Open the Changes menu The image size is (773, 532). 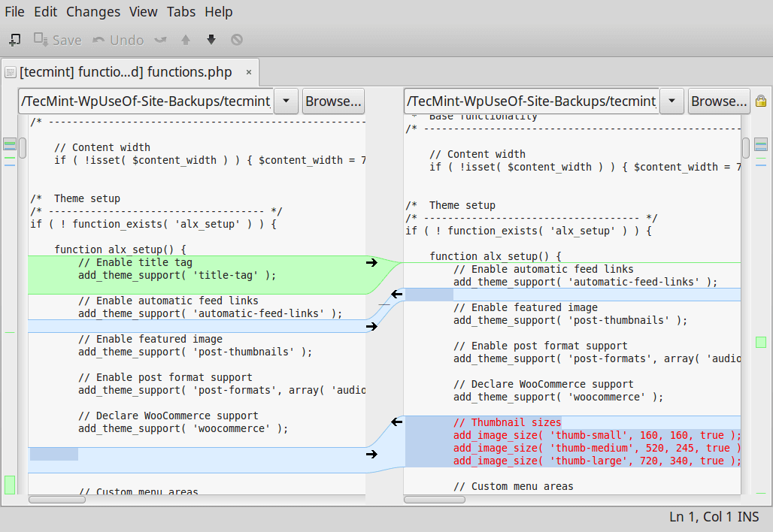93,12
